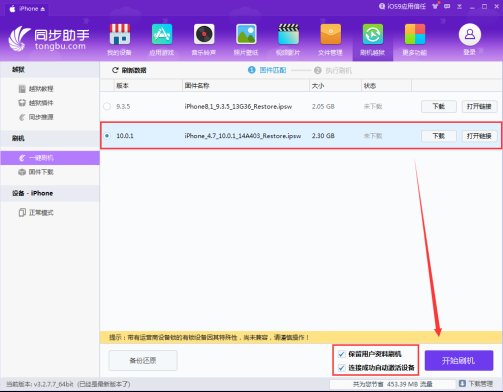Click the 开始刷机 start flashing button

[459, 360]
